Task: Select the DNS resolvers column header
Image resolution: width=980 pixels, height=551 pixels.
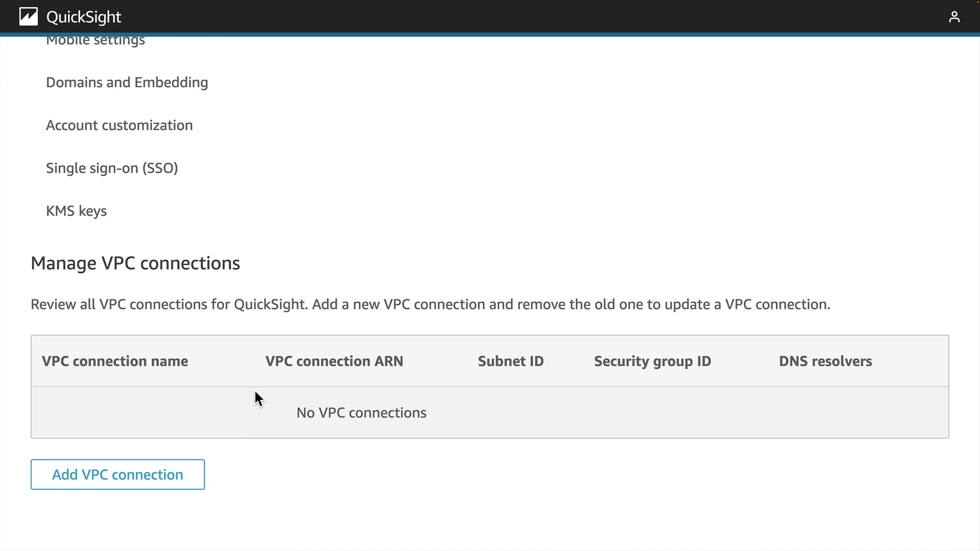Action: click(x=825, y=361)
